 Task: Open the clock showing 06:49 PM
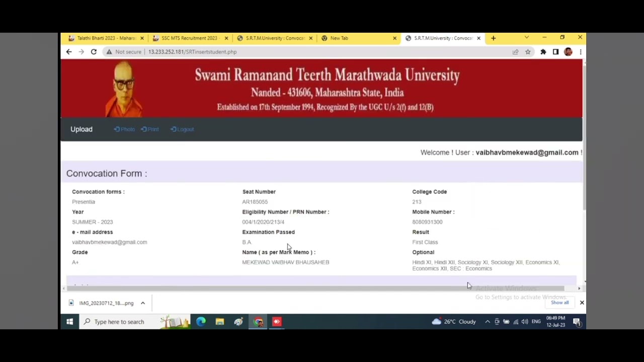(555, 322)
